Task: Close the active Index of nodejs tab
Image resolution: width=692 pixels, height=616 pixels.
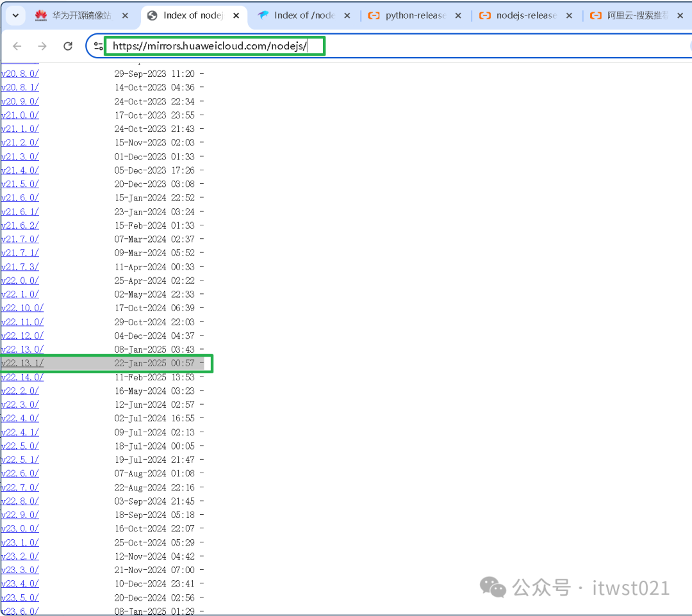Action: click(236, 15)
